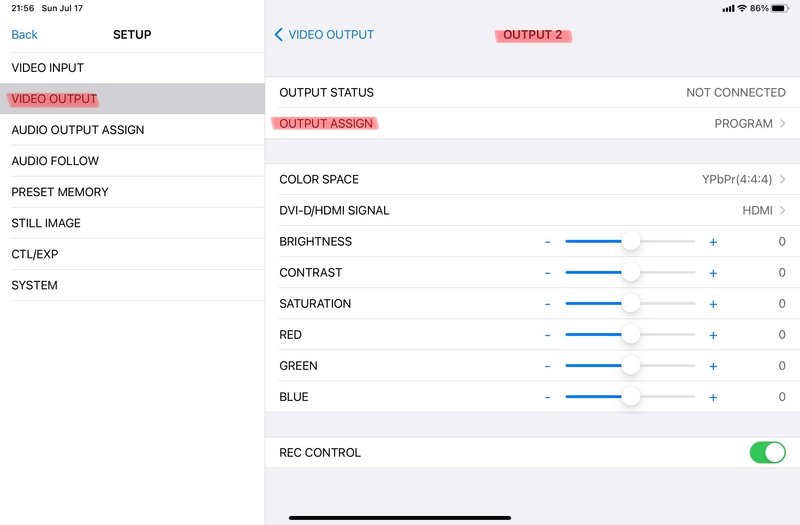800x525 pixels.
Task: Increase BRIGHTNESS with plus
Action: tap(713, 242)
